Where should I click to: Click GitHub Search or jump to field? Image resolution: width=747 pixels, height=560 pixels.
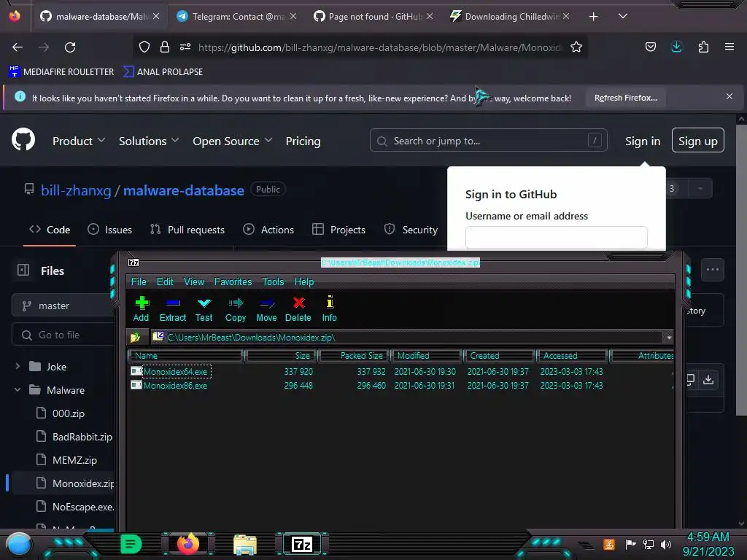tap(488, 141)
